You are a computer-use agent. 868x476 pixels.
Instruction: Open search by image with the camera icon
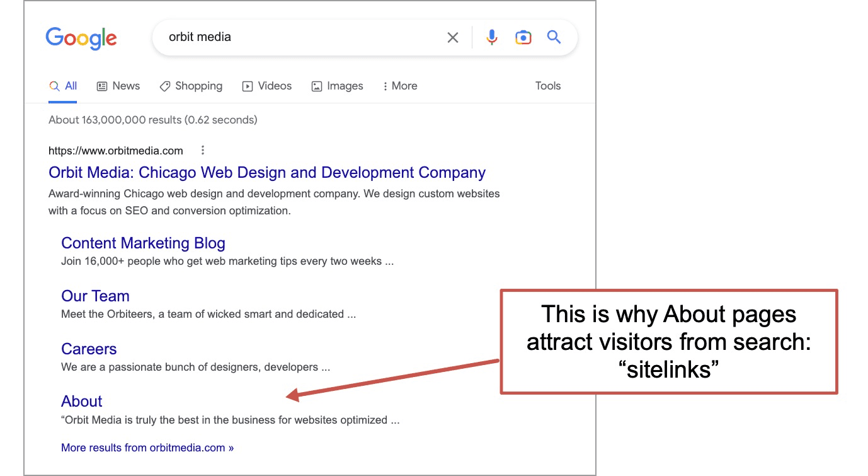[523, 37]
